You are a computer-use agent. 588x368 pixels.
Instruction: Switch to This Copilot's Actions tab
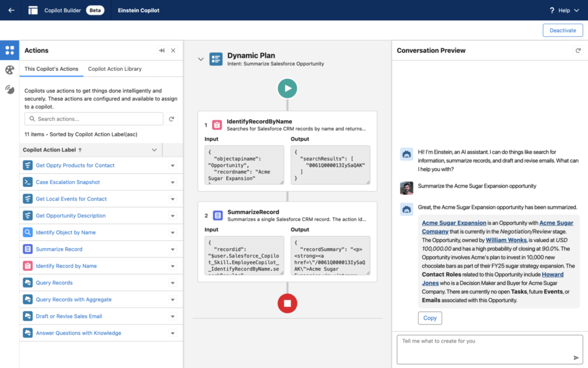51,69
